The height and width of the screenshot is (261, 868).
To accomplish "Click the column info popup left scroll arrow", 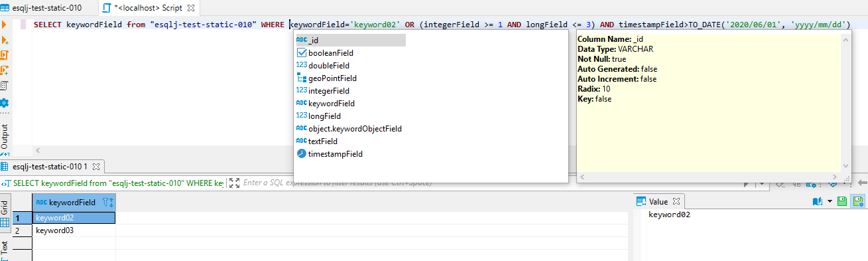I will coord(582,177).
